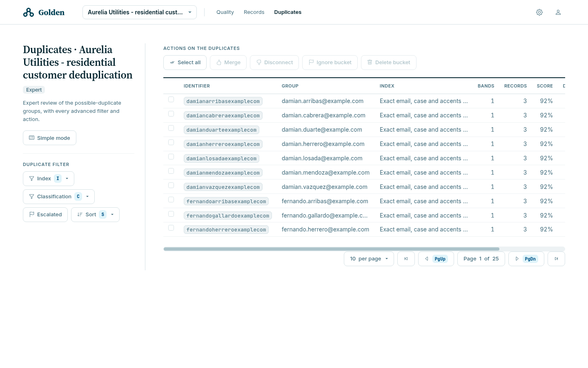Click the Disconnect button
The width and height of the screenshot is (588, 368).
[x=274, y=63]
